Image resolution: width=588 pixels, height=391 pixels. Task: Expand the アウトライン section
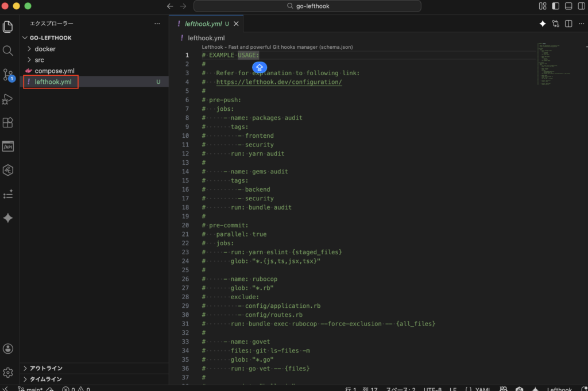(46, 368)
